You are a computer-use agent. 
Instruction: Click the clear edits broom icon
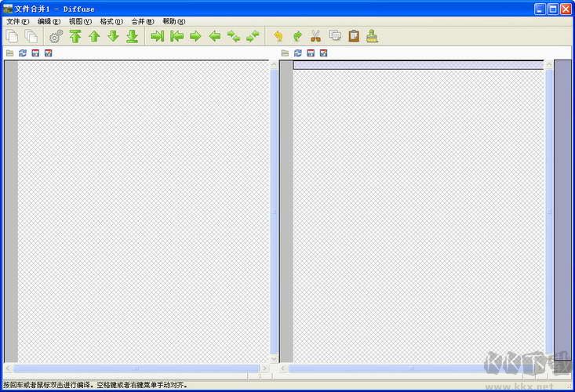tap(372, 36)
